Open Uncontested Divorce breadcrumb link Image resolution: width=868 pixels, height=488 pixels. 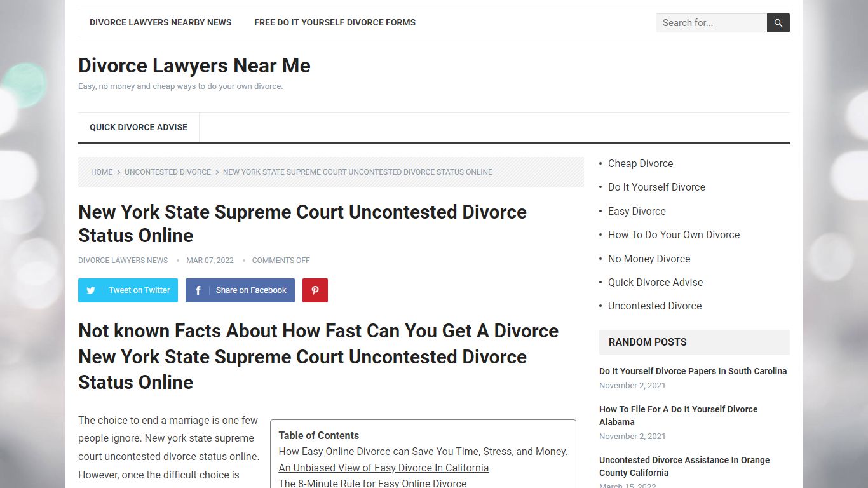pyautogui.click(x=168, y=172)
